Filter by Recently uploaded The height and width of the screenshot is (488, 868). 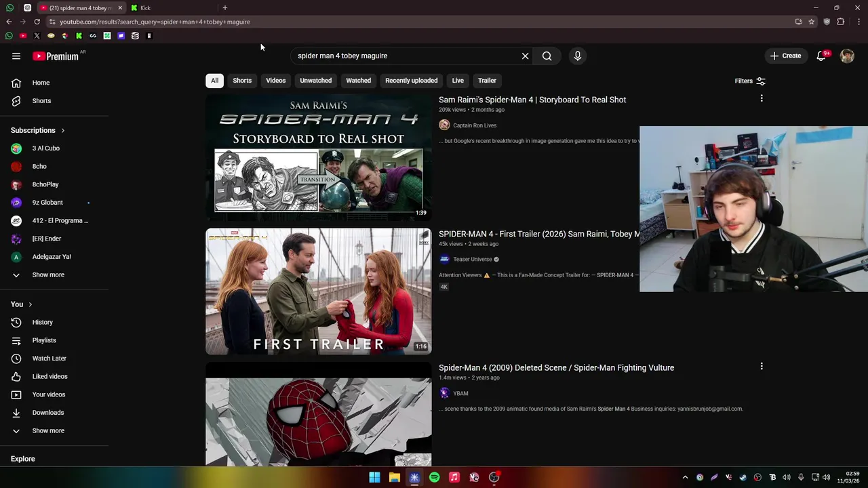pos(412,81)
